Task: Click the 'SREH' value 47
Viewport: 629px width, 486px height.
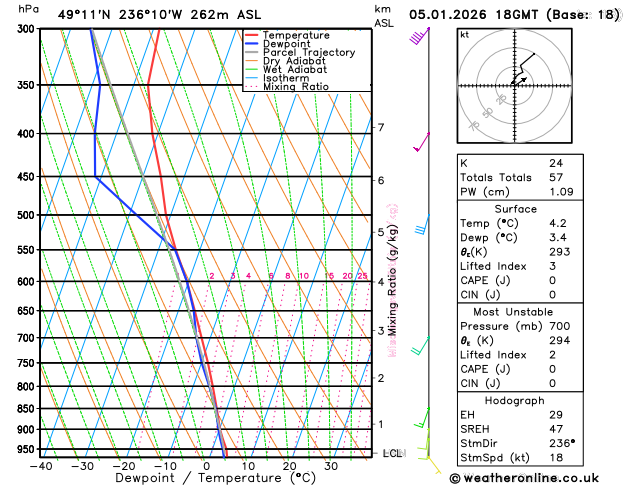Action: tap(556, 429)
